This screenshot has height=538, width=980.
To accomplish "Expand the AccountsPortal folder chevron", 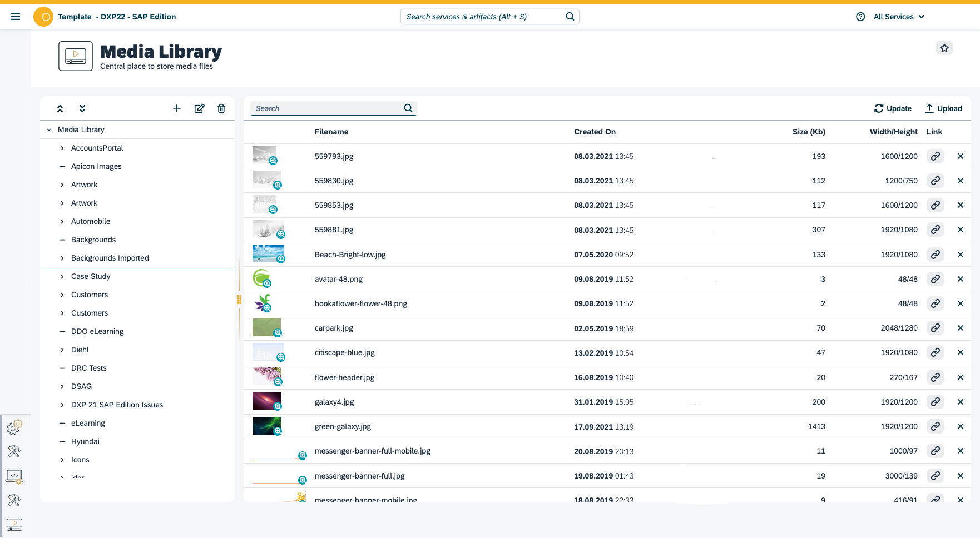I will [x=62, y=148].
